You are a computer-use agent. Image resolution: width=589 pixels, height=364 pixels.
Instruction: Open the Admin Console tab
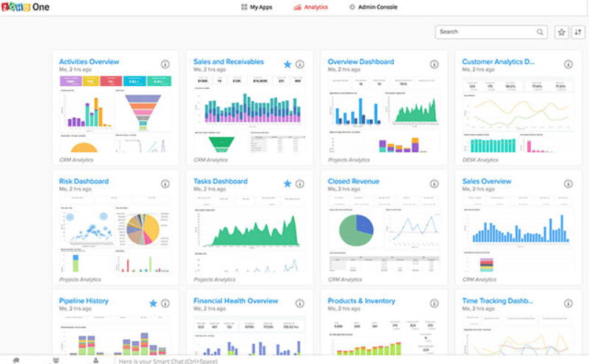click(373, 7)
